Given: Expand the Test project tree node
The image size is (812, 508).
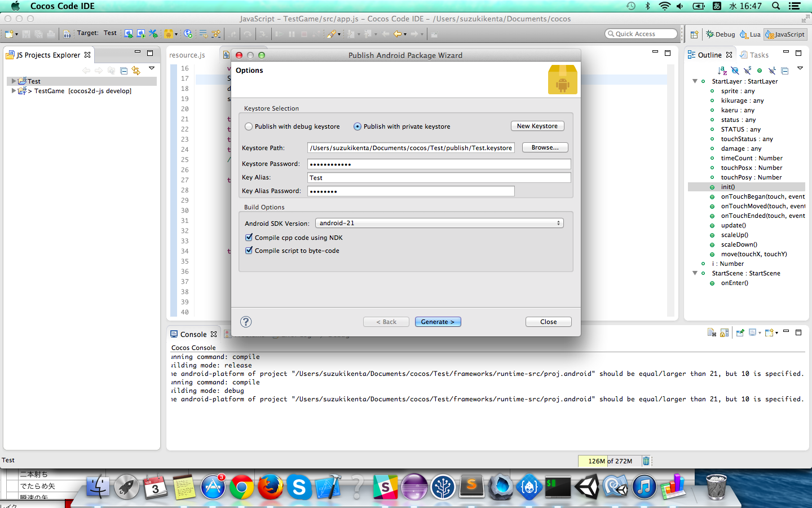Looking at the screenshot, I should tap(14, 81).
